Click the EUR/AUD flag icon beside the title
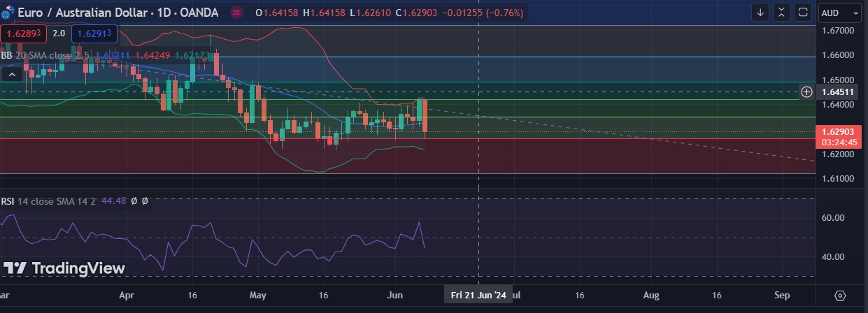Image resolution: width=868 pixels, height=313 pixels. (x=9, y=13)
